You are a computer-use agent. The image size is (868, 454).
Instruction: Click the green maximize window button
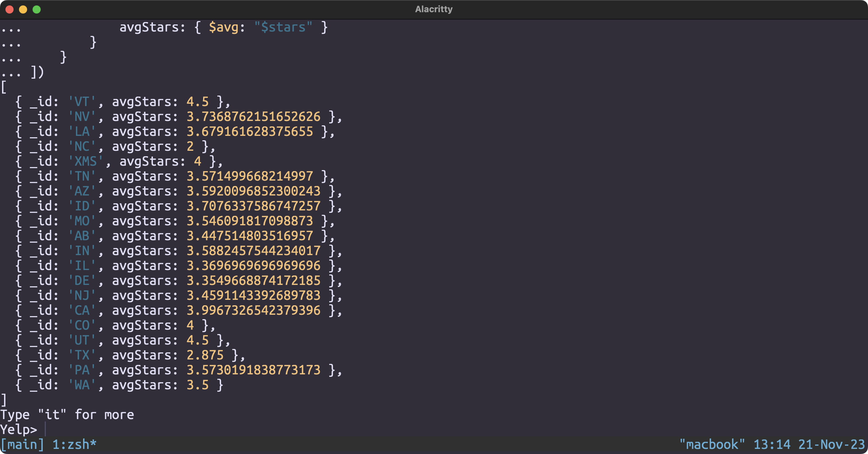click(37, 9)
